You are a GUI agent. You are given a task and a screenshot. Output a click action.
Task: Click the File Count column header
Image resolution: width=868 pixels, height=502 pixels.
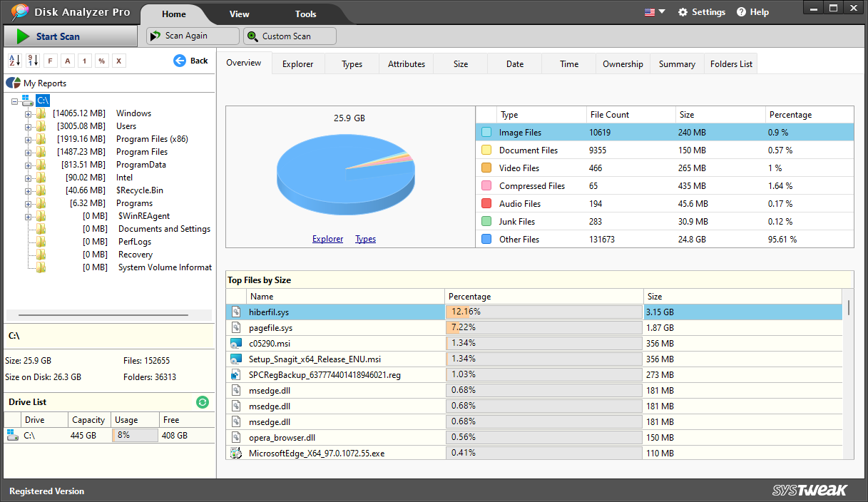pos(630,115)
